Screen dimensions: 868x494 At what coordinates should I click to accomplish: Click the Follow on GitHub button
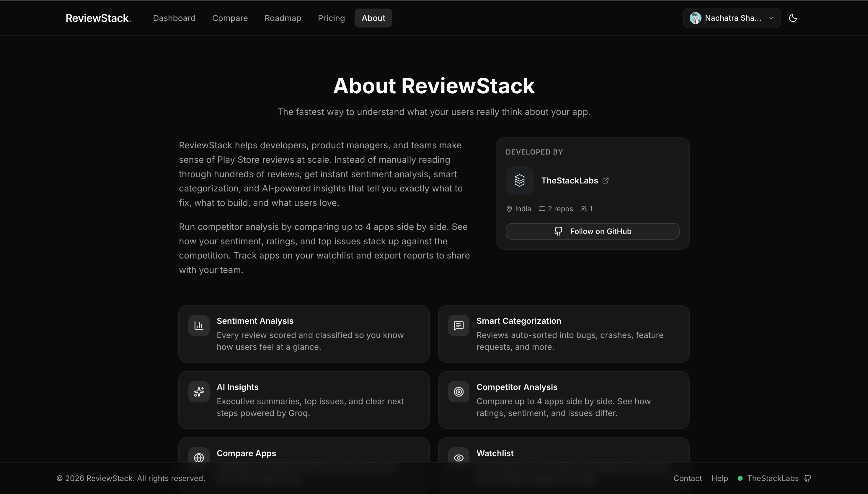593,231
